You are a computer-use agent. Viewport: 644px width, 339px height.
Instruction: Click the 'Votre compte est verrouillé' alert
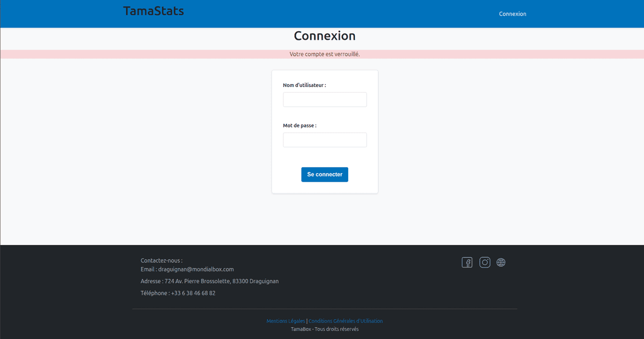(324, 54)
